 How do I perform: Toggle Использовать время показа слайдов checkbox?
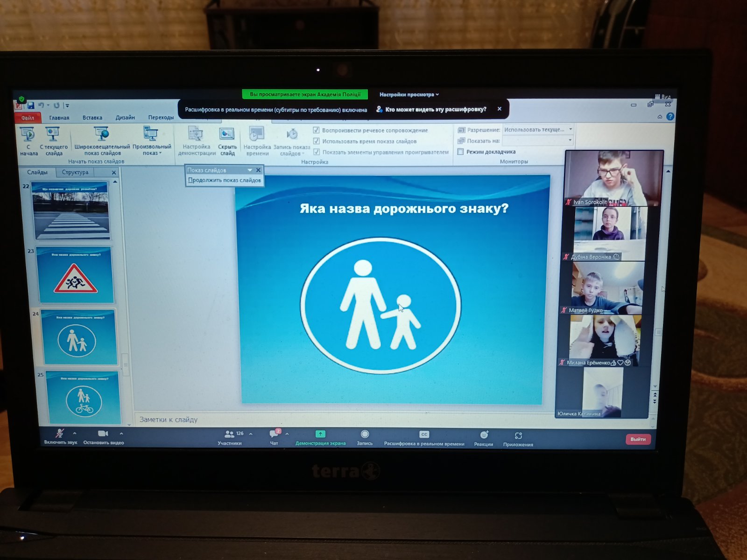point(317,141)
